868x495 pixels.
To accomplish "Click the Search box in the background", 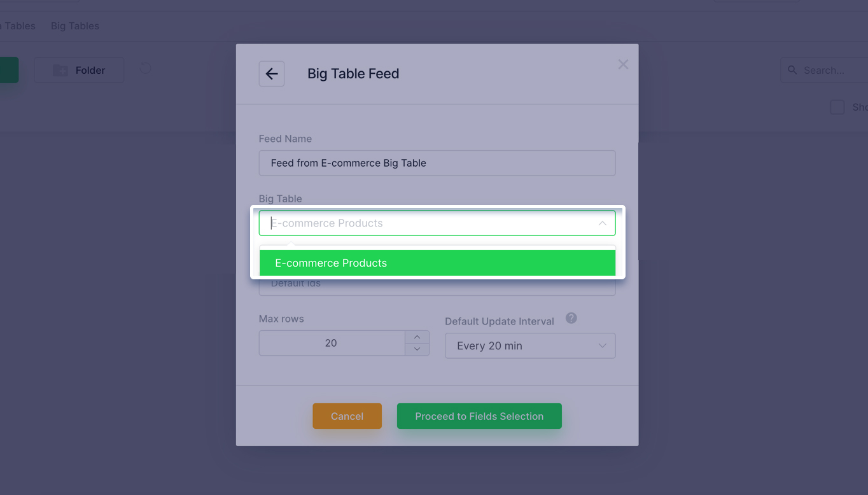I will [824, 70].
